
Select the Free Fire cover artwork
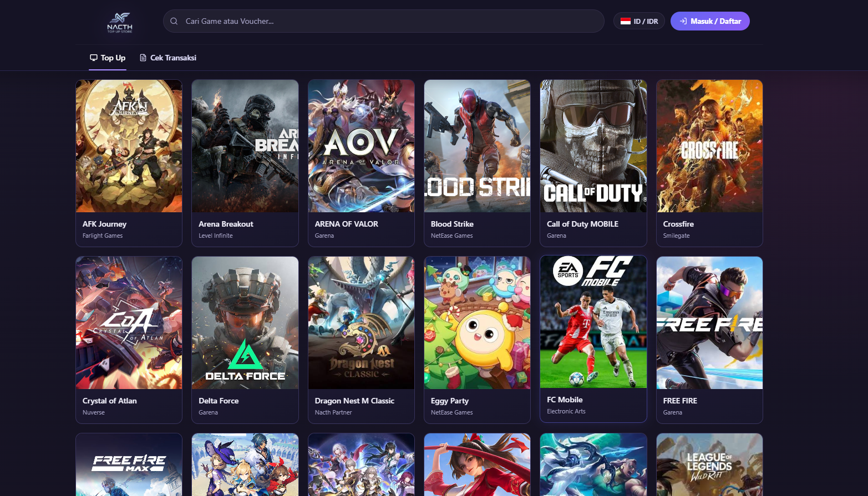pyautogui.click(x=709, y=323)
